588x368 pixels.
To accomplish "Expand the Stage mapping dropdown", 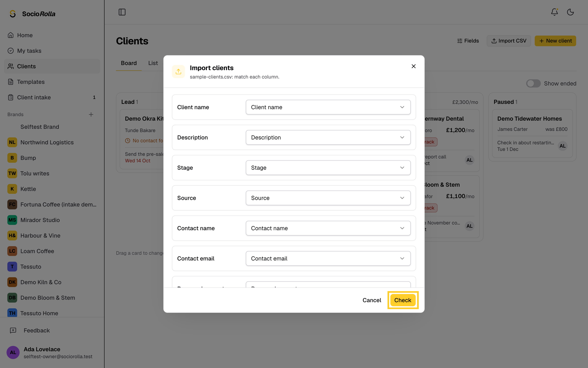I will [328, 168].
